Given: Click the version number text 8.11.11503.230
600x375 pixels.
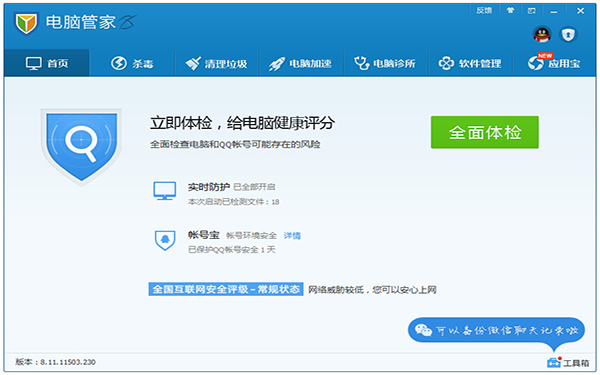Looking at the screenshot, I should tap(68, 362).
